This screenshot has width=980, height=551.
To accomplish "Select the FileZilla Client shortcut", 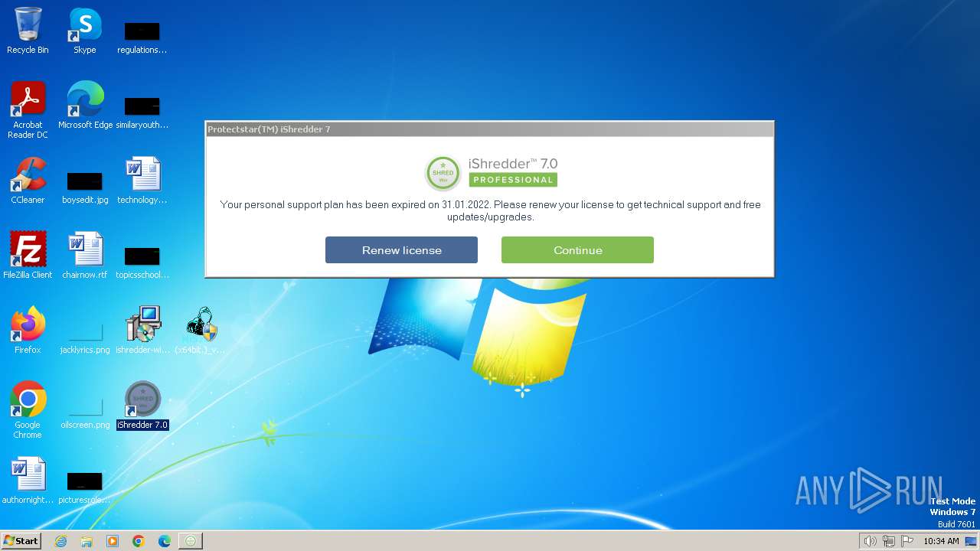I will [x=28, y=256].
